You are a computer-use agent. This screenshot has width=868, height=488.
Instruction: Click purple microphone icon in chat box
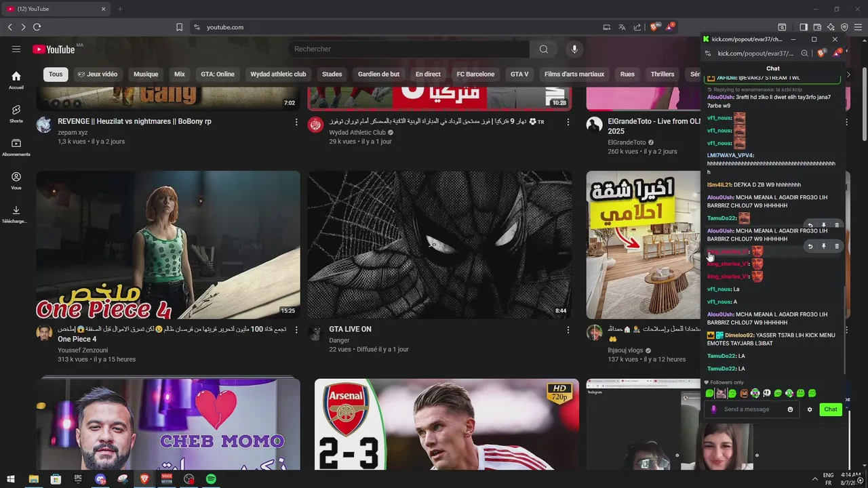[x=713, y=409]
